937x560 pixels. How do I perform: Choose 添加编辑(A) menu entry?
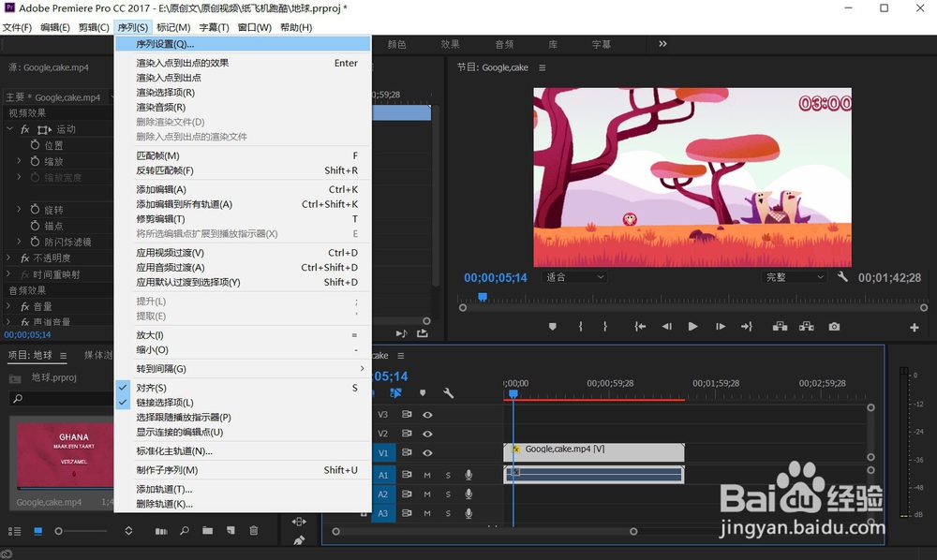point(243,189)
